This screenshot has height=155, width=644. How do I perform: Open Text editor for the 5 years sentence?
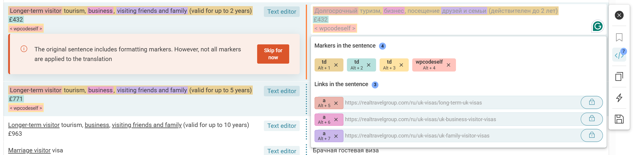(x=282, y=91)
